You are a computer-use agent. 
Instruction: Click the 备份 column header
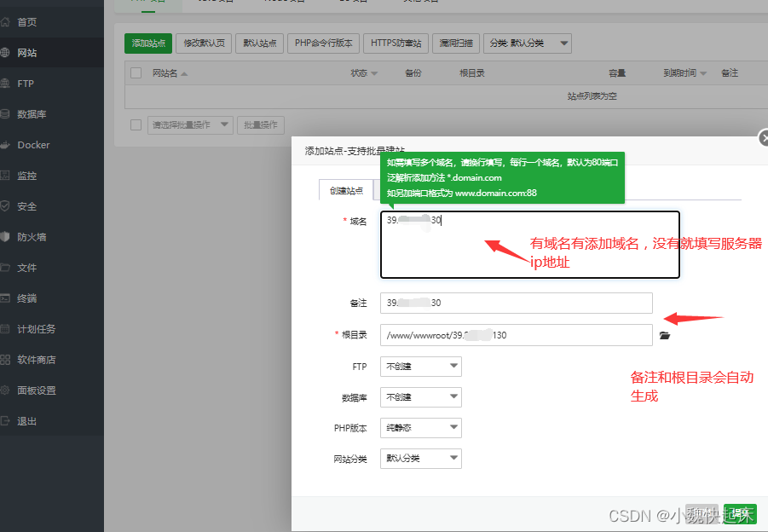413,73
